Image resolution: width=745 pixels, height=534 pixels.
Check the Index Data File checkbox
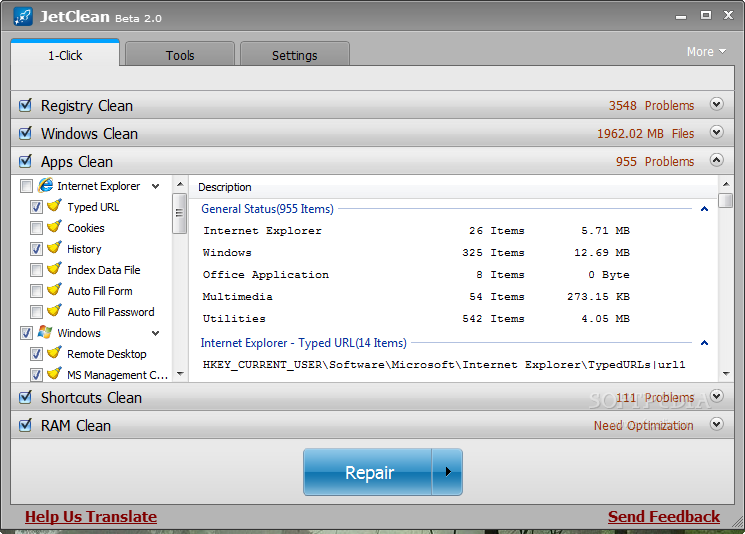pos(36,270)
